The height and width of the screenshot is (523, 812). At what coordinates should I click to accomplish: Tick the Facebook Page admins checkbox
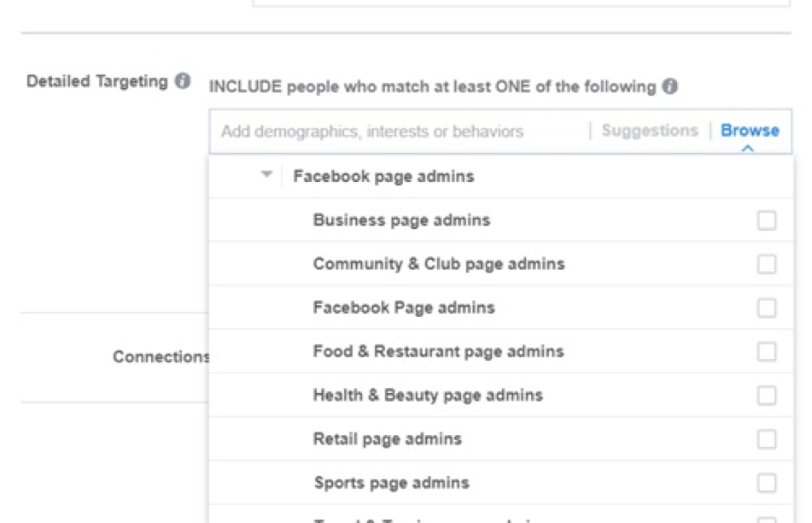tap(767, 308)
